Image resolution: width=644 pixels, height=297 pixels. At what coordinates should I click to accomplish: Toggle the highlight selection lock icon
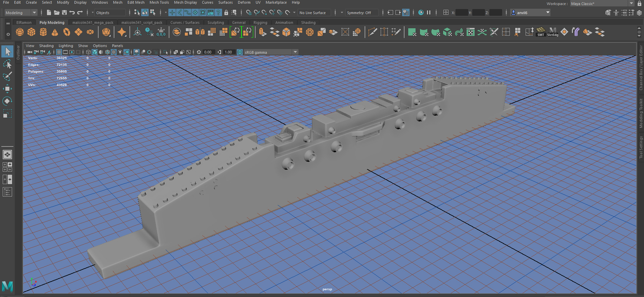[226, 12]
